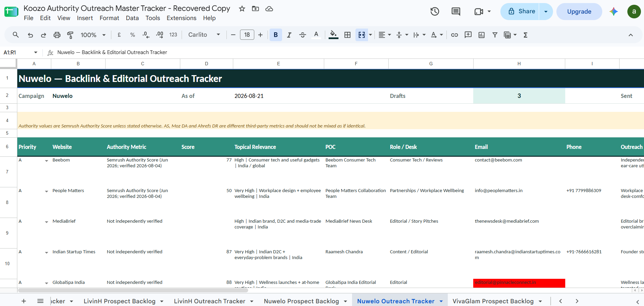Open the Insert menu
The height and width of the screenshot is (306, 644).
tap(85, 18)
